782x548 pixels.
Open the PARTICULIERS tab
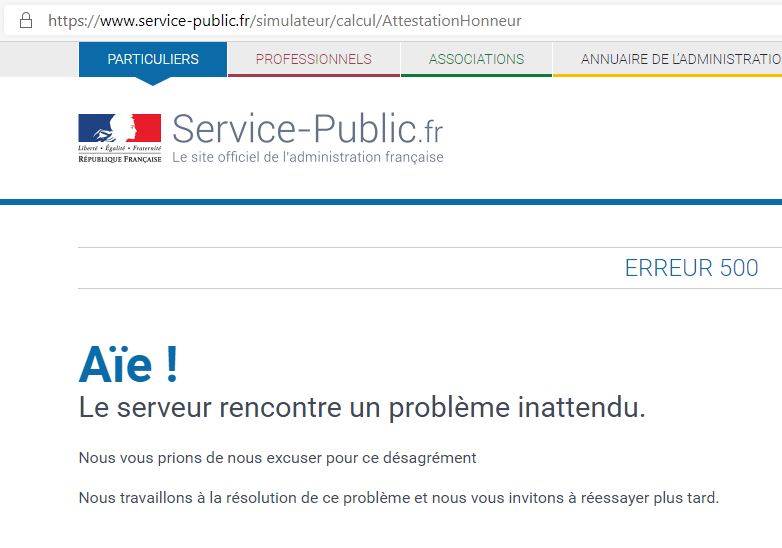tap(153, 59)
